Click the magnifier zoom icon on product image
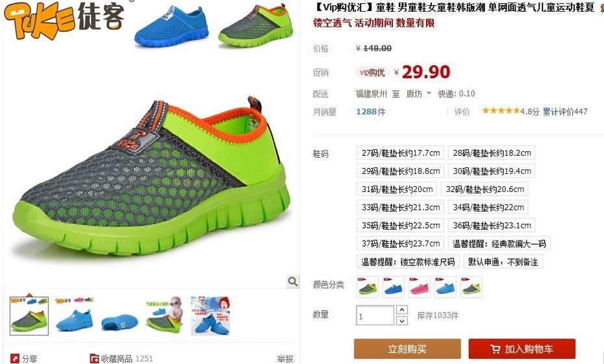Image resolution: width=604 pixels, height=364 pixels. 292,282
